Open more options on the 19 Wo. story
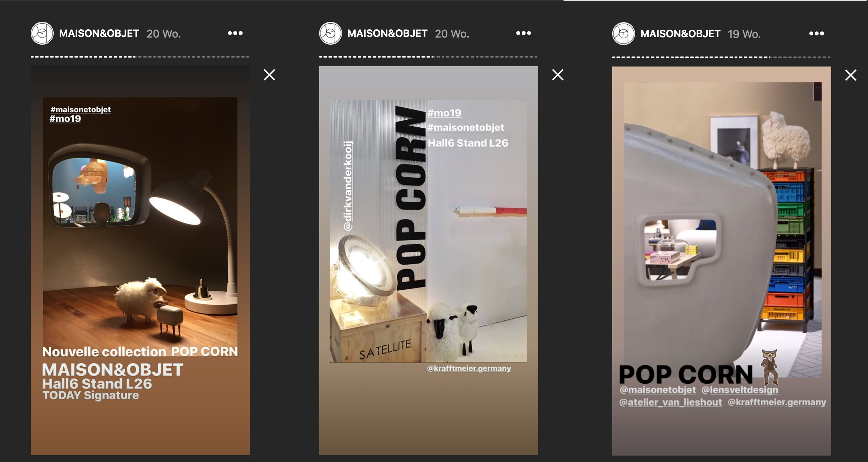Screen dimensions: 868x462 816,34
